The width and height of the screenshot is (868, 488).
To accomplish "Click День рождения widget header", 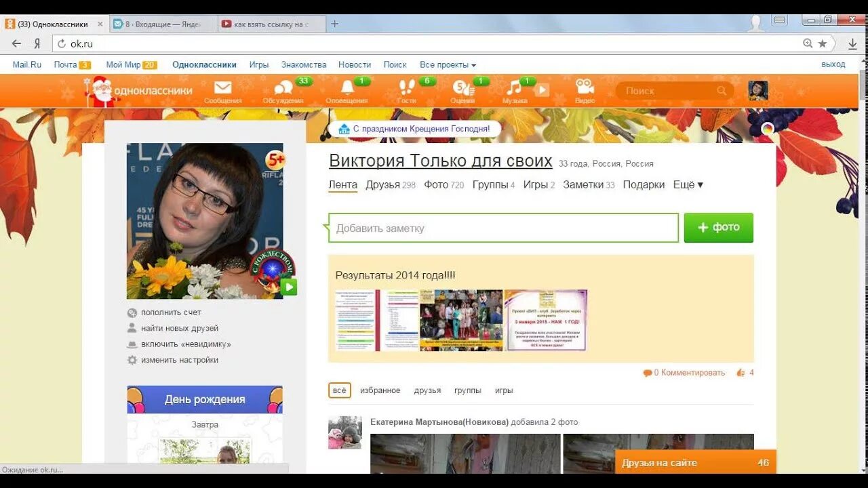I will coord(205,399).
